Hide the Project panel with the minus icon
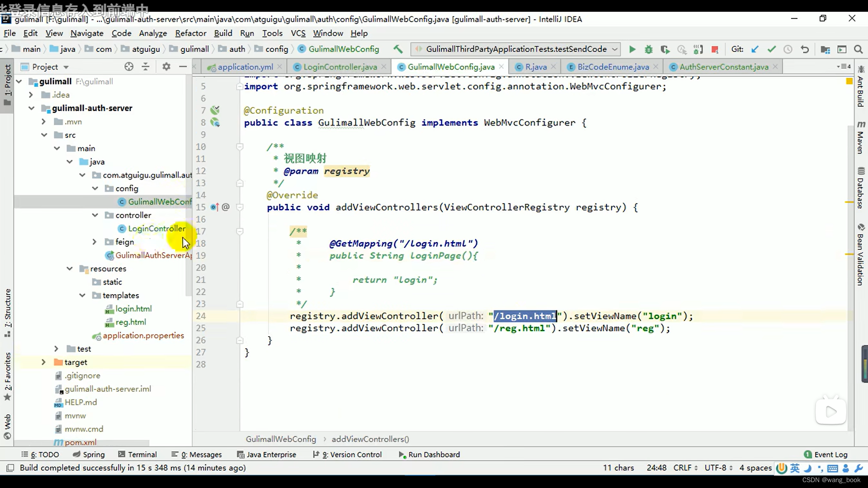The width and height of the screenshot is (868, 488). [x=183, y=67]
